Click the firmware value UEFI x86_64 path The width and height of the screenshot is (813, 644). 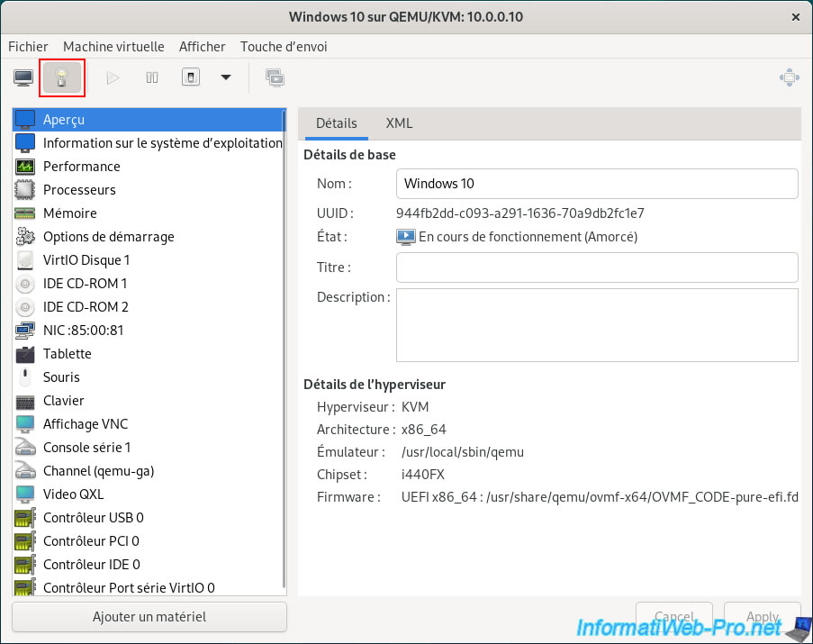[600, 497]
